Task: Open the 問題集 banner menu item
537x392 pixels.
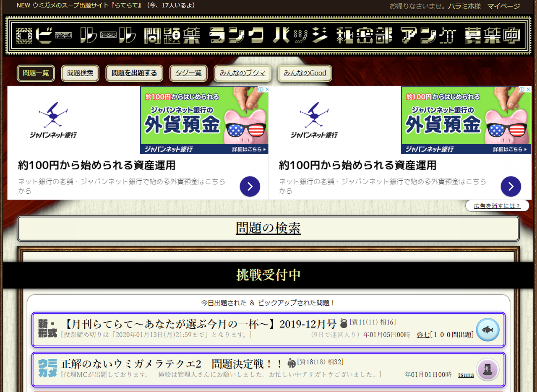Action: click(172, 36)
